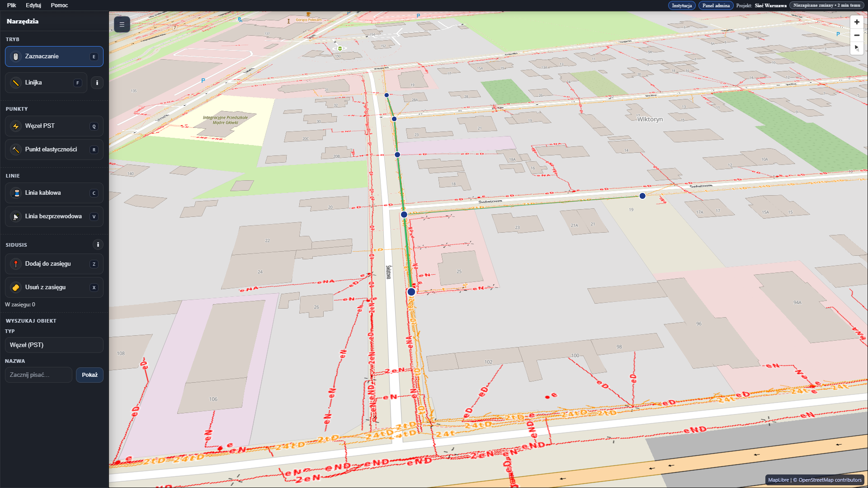
Task: Select the Zaznaczanie selection mode tool
Action: tap(54, 56)
